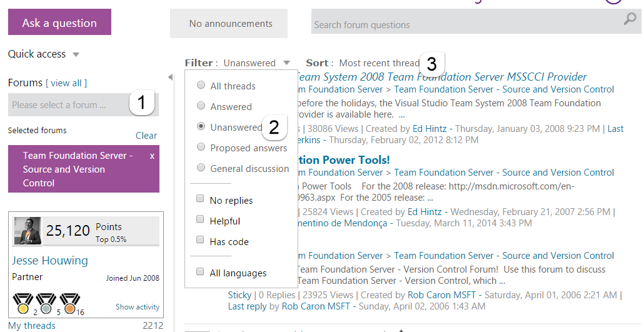Screen dimensions: 644x332
Task: Open Rob Caron MSFT last reply link
Action: [315, 306]
